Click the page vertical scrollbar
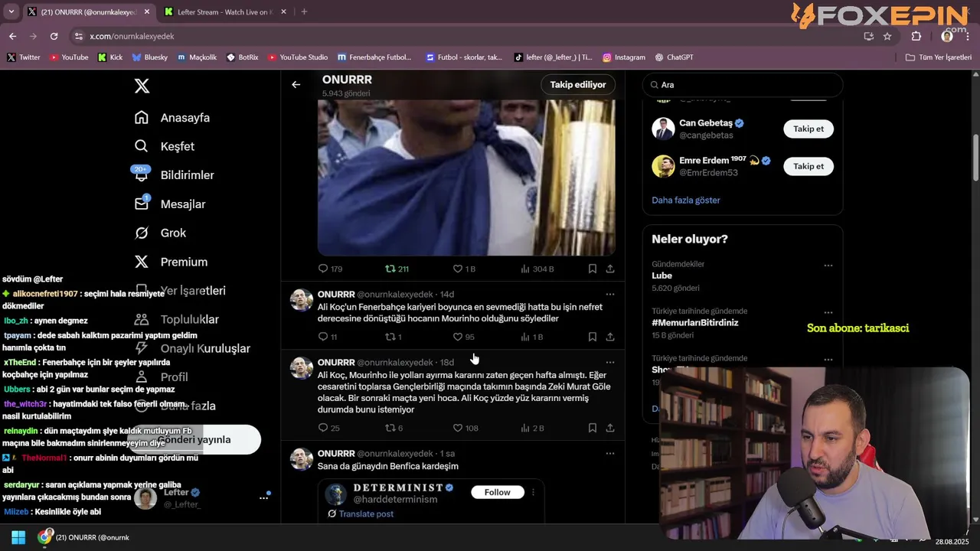The width and height of the screenshot is (980, 551). point(975,157)
